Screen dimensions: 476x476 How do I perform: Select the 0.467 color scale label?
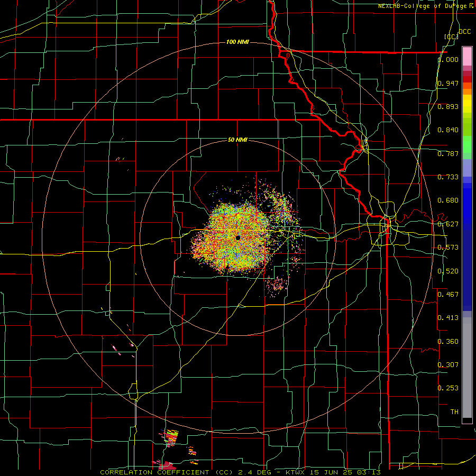448,295
